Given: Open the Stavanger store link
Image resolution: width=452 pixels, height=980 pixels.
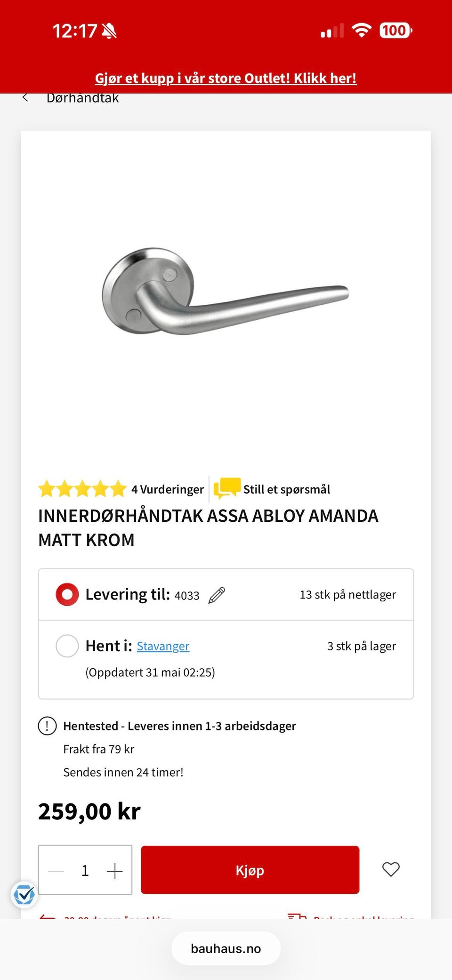Looking at the screenshot, I should (163, 646).
